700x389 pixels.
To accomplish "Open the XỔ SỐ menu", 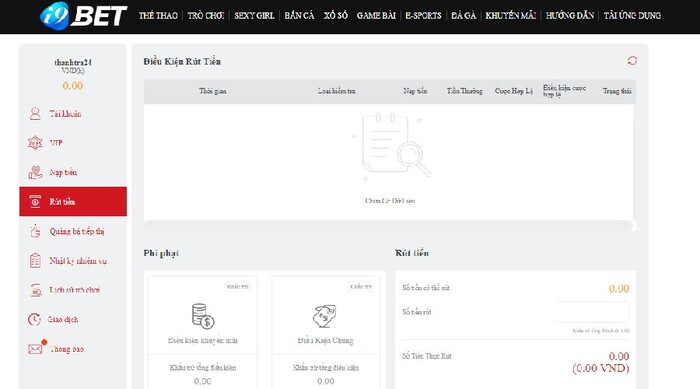I will (336, 16).
